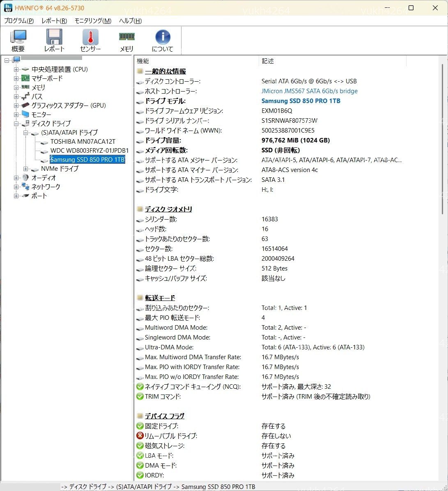Click the ポート connector icon in tree
This screenshot has width=448, height=491.
tap(25, 196)
